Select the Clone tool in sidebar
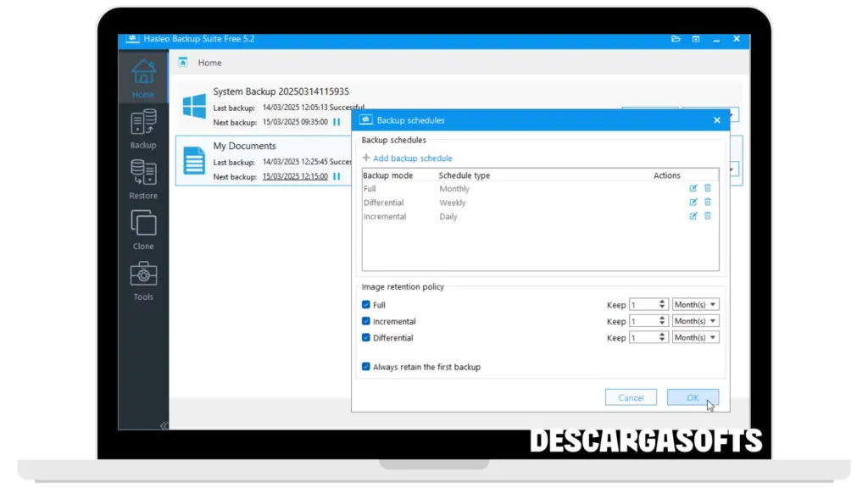Viewport: 868px width, 488px height. tap(143, 230)
